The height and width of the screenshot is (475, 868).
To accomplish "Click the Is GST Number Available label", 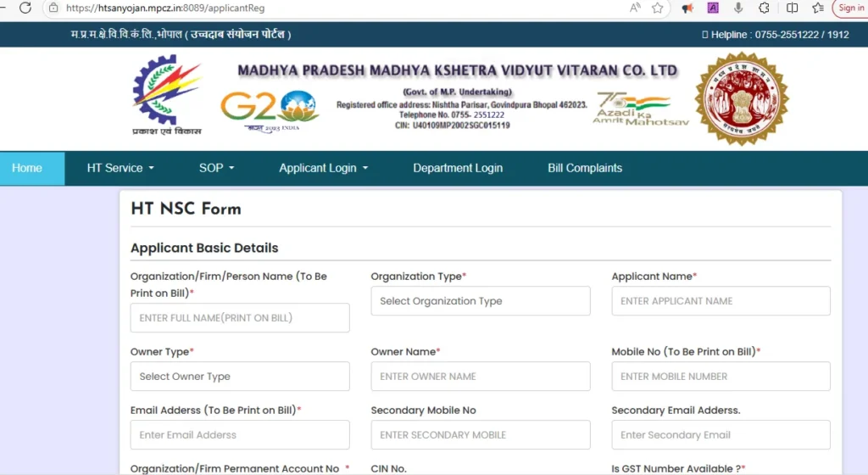I will coord(678,468).
